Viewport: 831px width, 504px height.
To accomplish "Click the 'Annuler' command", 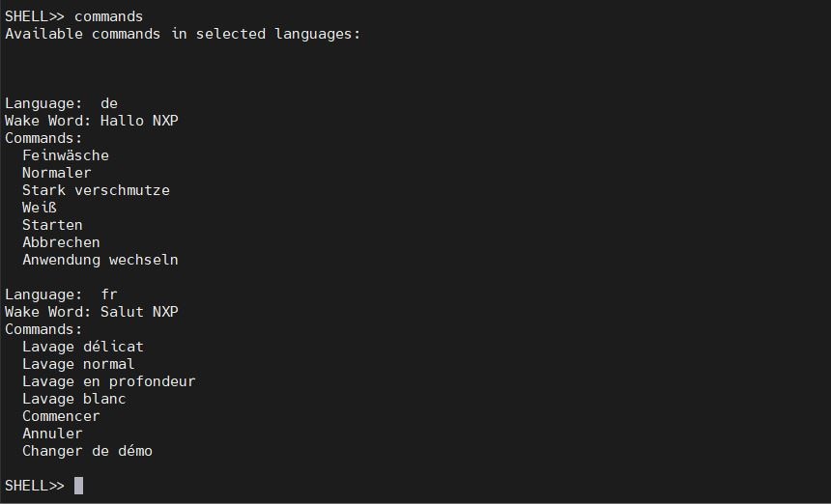I will coord(52,434).
